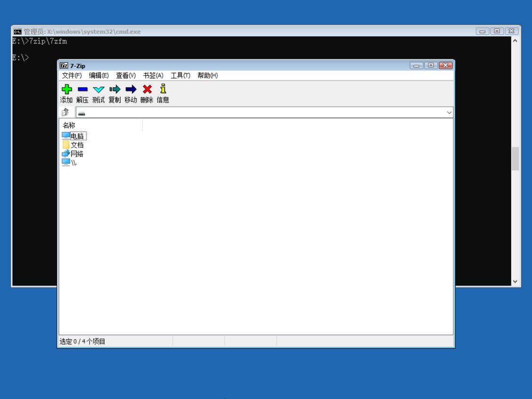Click cmd window scrollbar up arrow
Image resolution: width=532 pixels, height=399 pixels.
(515, 41)
